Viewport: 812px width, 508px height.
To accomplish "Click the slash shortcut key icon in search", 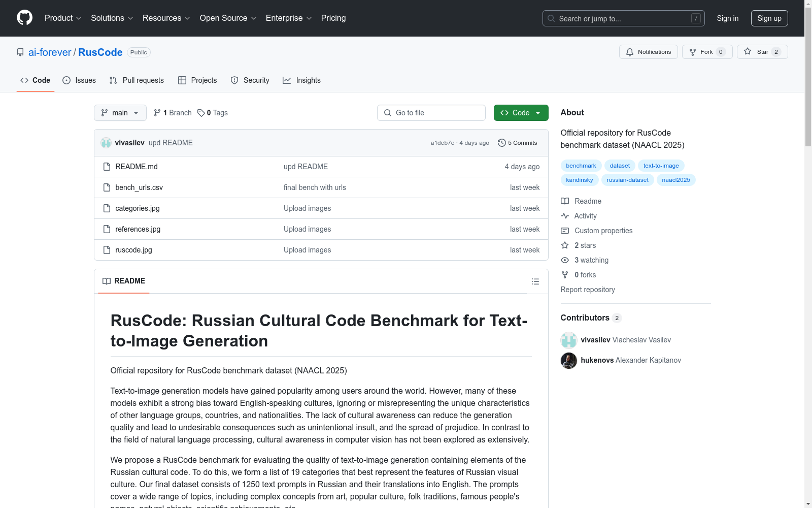I will click(x=696, y=18).
